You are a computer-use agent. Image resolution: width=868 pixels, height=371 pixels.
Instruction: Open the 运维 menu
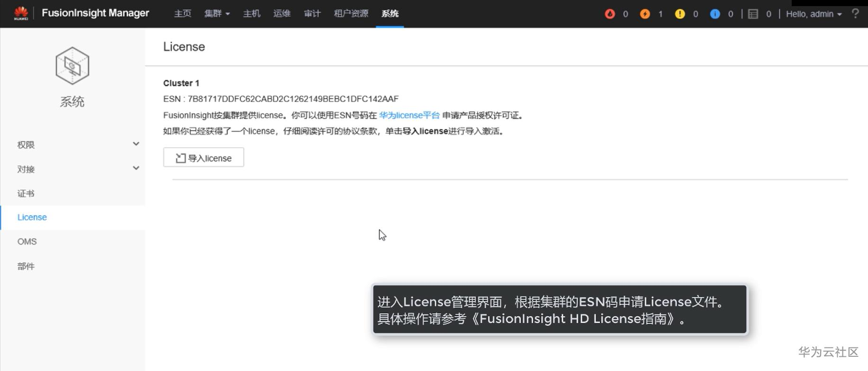click(282, 14)
